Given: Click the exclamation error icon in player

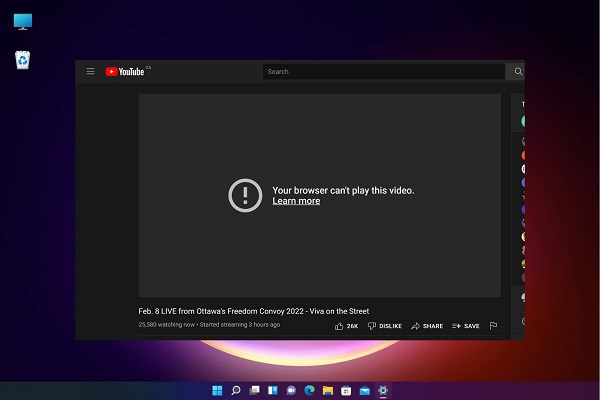Looking at the screenshot, I should (x=245, y=195).
